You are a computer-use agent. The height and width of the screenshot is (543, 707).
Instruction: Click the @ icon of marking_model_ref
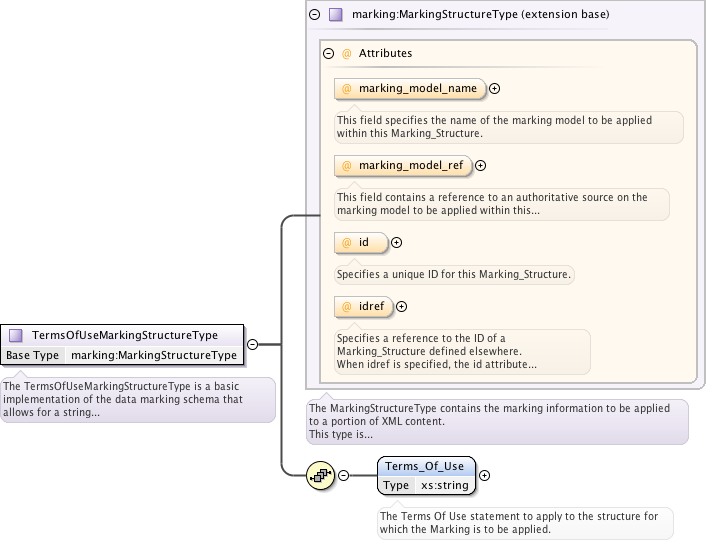point(348,166)
